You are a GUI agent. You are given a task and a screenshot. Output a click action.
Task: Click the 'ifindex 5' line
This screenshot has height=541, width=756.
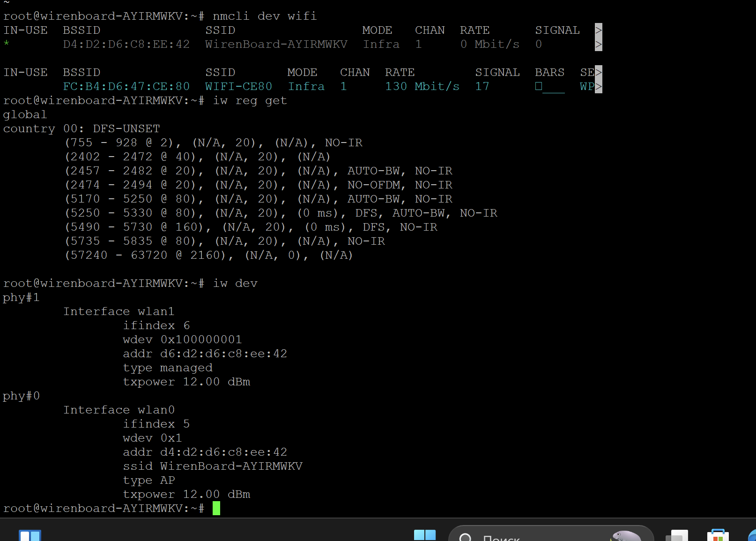(x=156, y=424)
